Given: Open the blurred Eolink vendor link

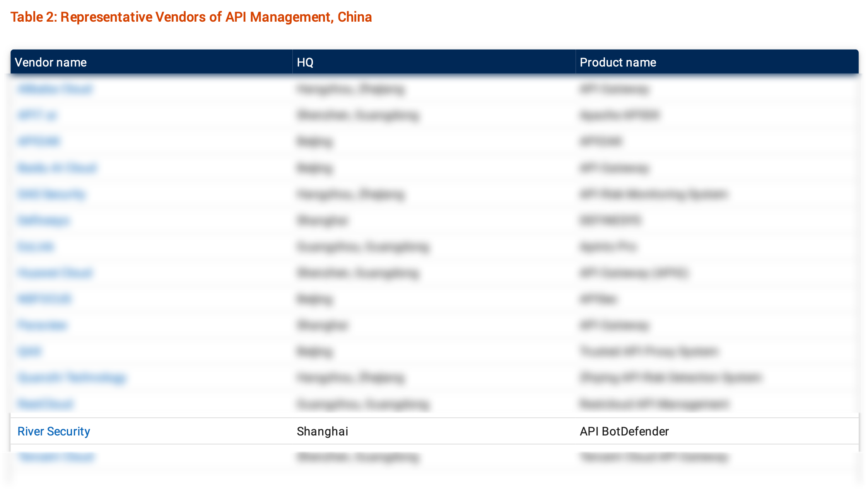Looking at the screenshot, I should click(36, 247).
